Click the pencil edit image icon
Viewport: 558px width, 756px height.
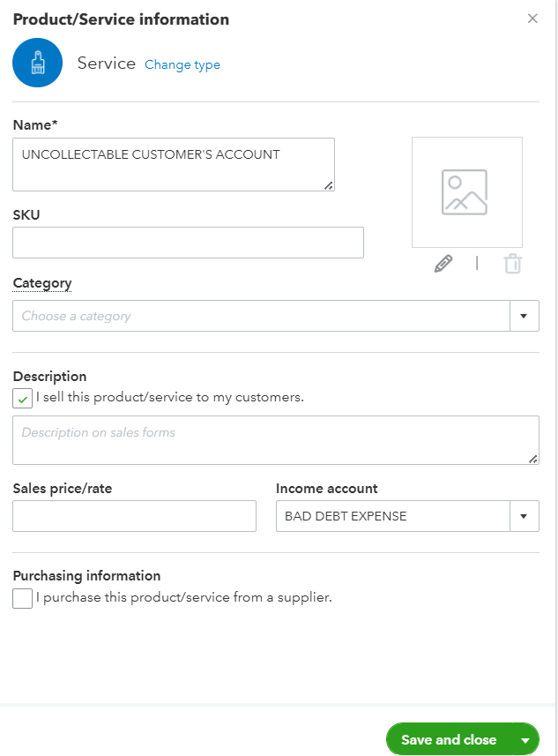coord(443,263)
